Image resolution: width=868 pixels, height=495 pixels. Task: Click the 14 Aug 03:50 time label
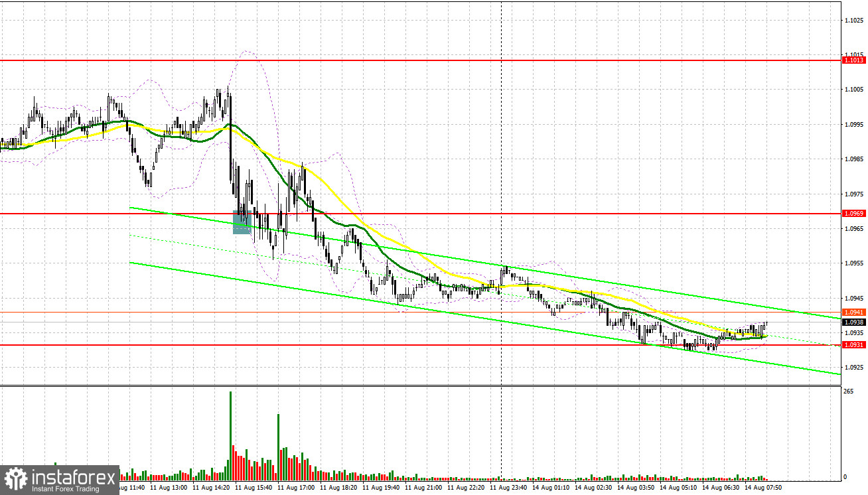point(636,488)
